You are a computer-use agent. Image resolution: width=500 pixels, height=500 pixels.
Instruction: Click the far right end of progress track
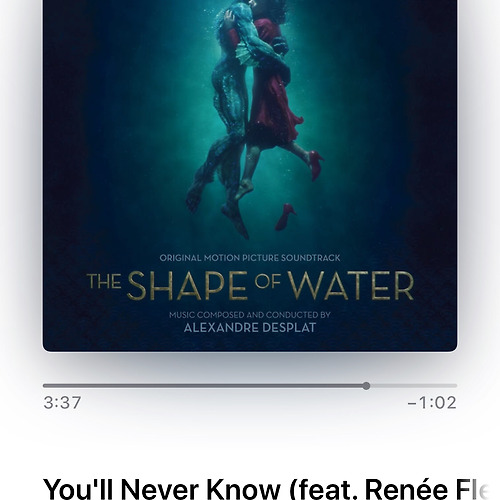coord(456,386)
